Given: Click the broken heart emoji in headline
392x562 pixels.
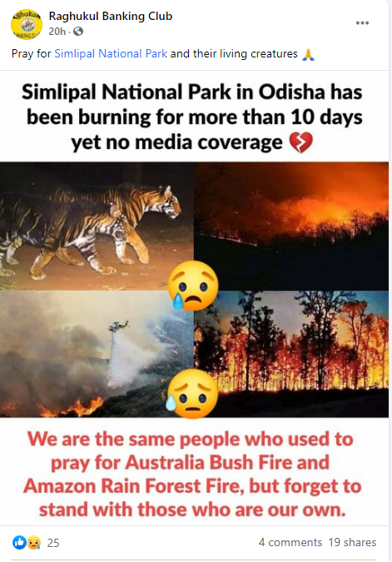Looking at the screenshot, I should click(x=301, y=142).
